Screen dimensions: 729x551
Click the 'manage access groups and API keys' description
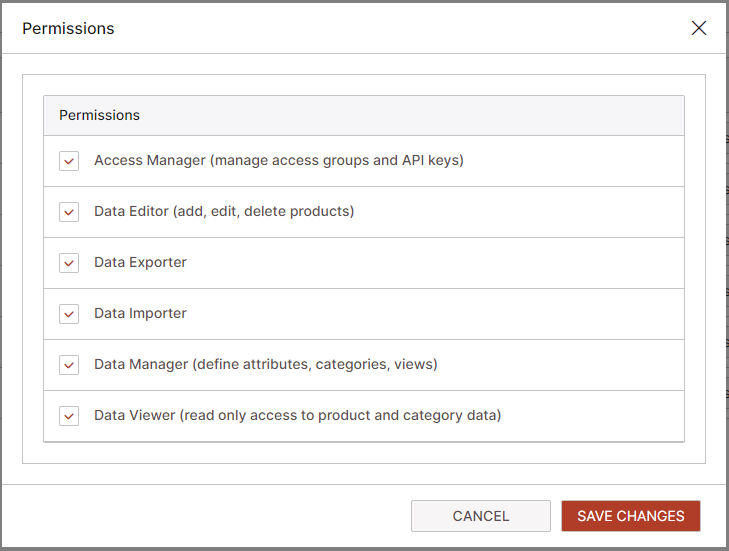pos(337,160)
